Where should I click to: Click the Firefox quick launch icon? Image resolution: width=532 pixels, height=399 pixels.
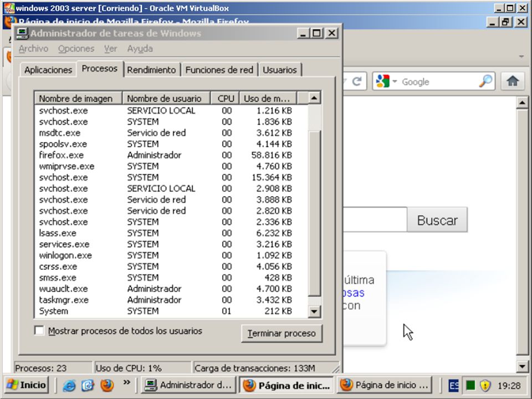pos(107,385)
